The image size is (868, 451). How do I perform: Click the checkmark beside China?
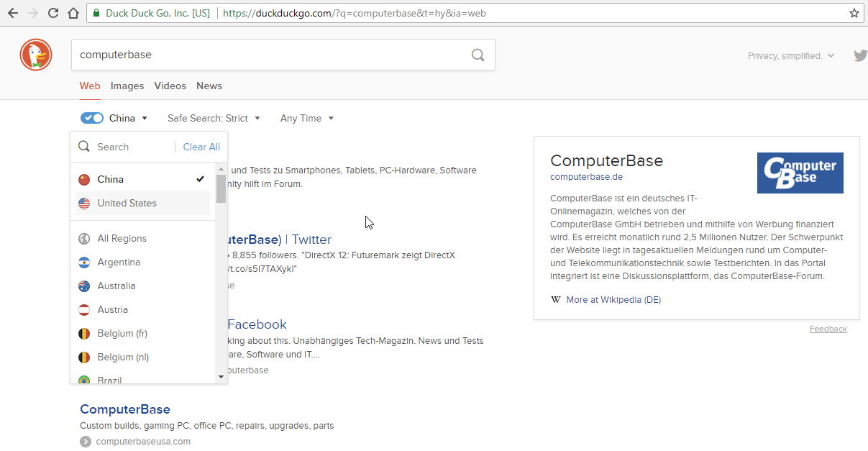pyautogui.click(x=200, y=179)
